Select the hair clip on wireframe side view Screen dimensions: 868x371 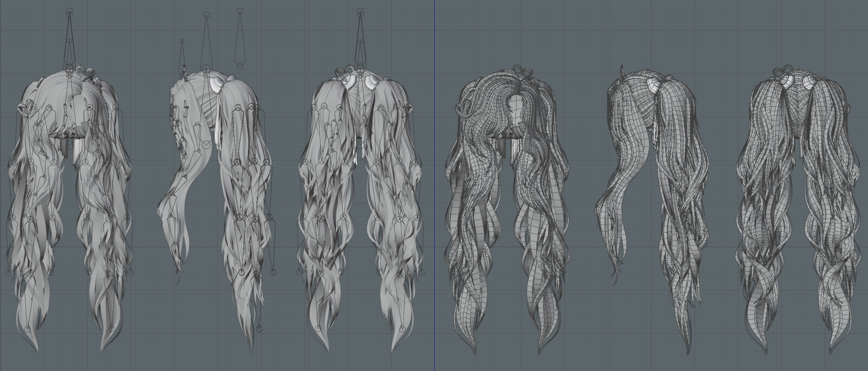(650, 84)
